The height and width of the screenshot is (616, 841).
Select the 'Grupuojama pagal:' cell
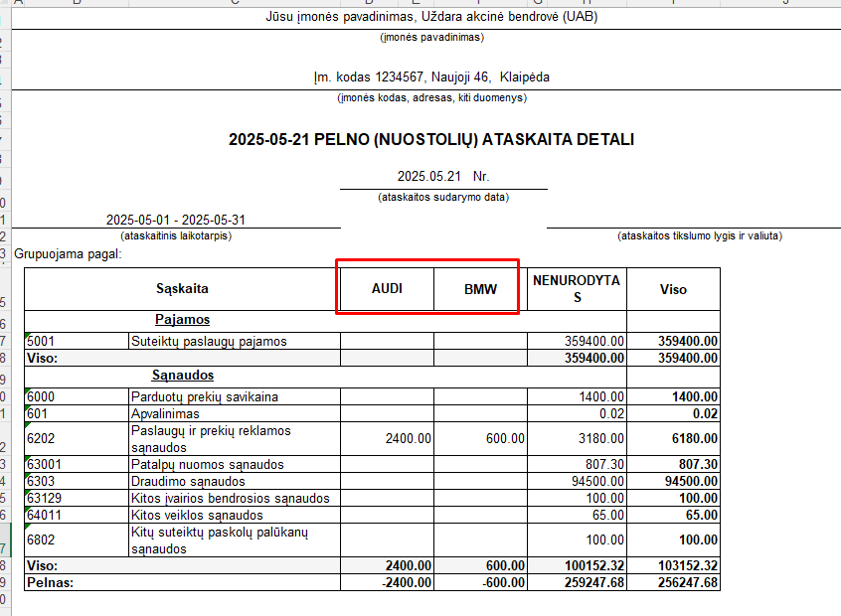click(69, 254)
